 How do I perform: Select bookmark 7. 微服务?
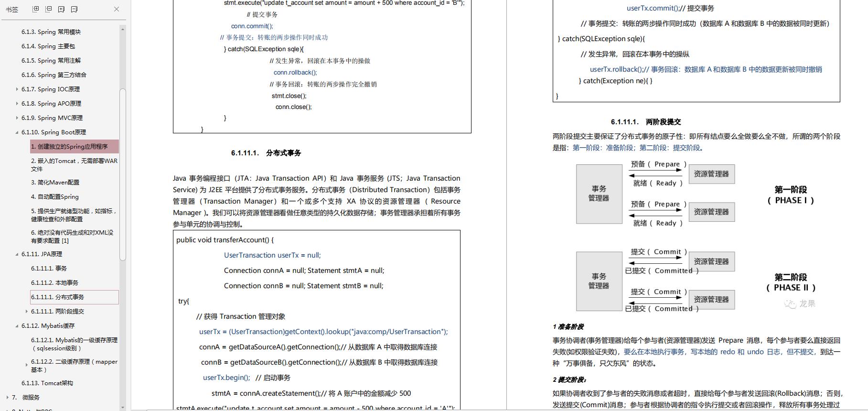[26, 397]
